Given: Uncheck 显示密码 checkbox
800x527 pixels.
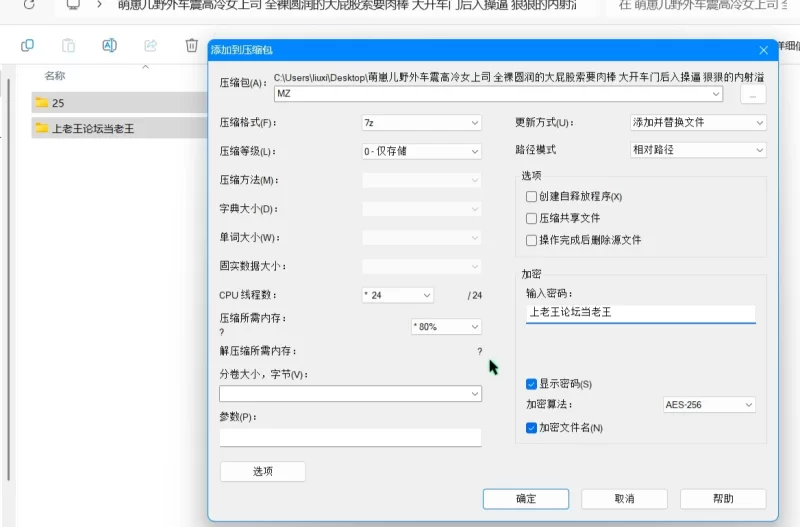Looking at the screenshot, I should pyautogui.click(x=531, y=384).
